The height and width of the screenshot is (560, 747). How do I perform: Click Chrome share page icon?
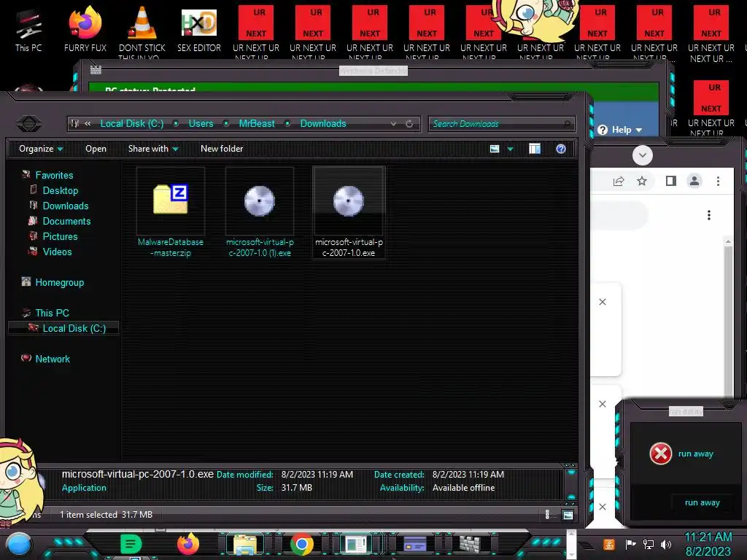(x=619, y=181)
